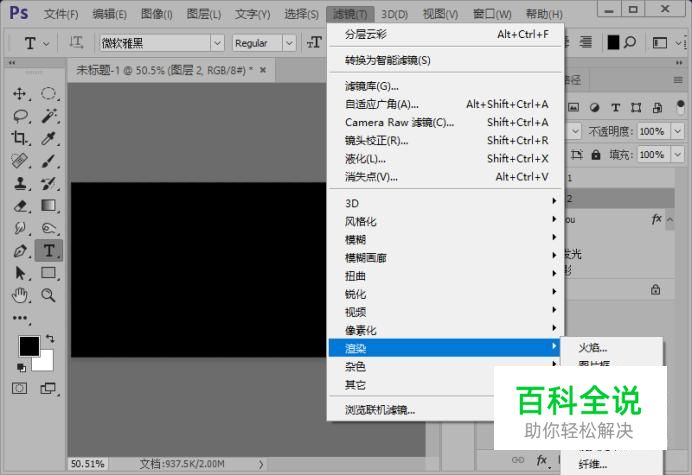Screen dimensions: 692x475
Task: Select the History Brush tool
Action: (49, 183)
